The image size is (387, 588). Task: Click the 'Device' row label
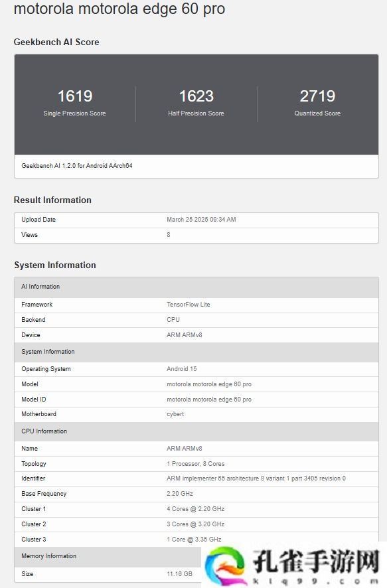[31, 335]
